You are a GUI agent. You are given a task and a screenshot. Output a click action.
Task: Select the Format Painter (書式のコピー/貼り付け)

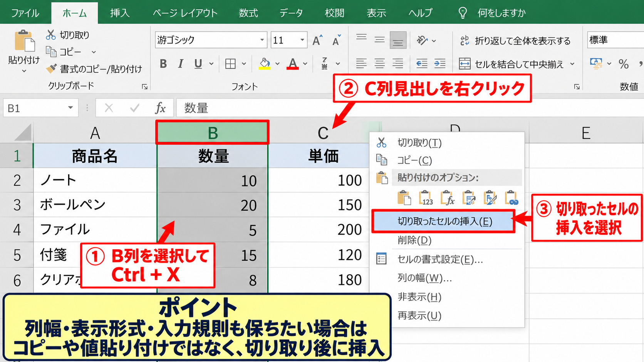[94, 69]
